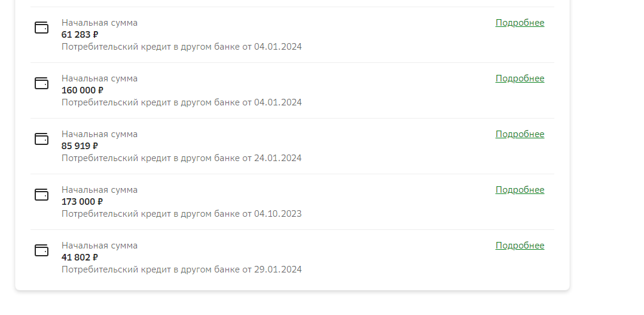Image resolution: width=644 pixels, height=315 pixels.
Task: Click the wallet icon beside 61 283 ₽
Action: point(41,28)
